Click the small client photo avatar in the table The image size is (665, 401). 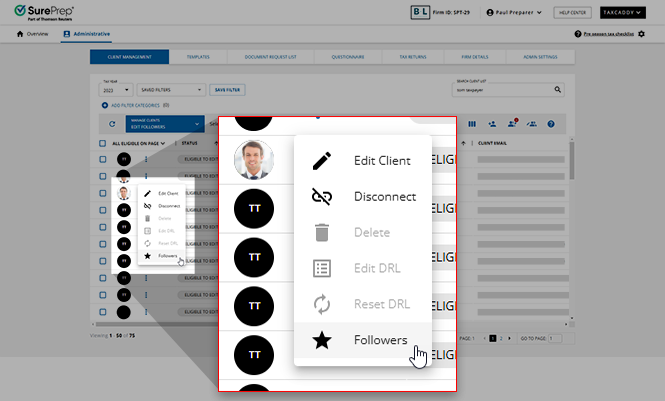tap(123, 193)
